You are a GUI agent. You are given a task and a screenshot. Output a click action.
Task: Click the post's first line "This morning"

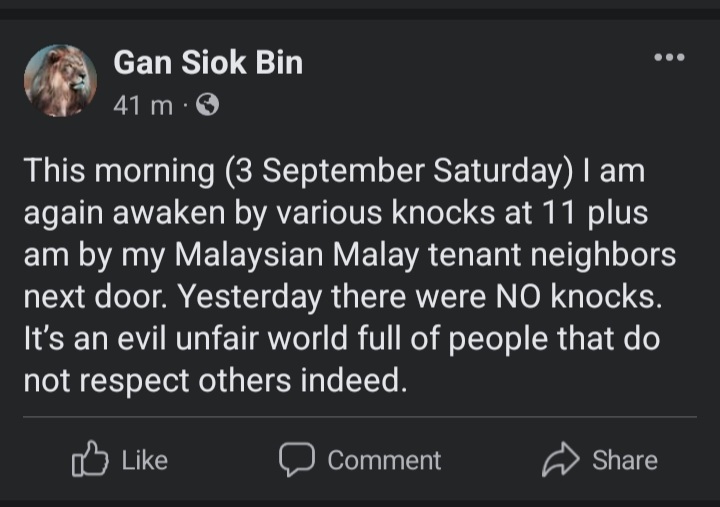(119, 172)
